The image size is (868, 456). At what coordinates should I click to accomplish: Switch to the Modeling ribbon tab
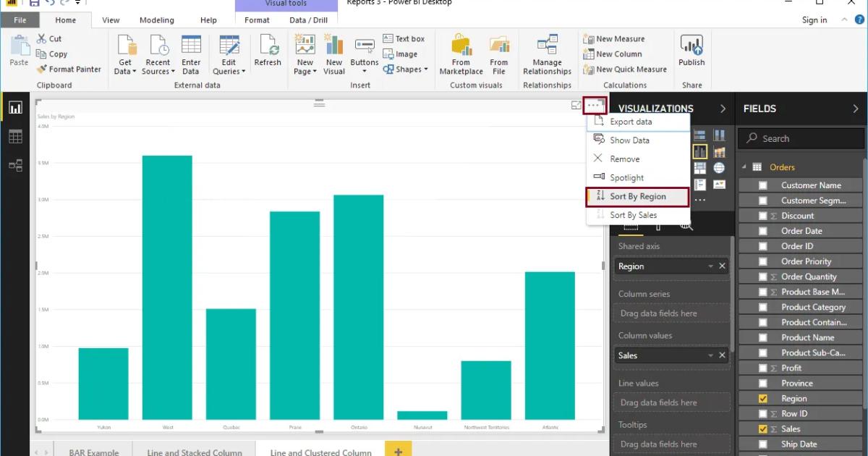(156, 20)
